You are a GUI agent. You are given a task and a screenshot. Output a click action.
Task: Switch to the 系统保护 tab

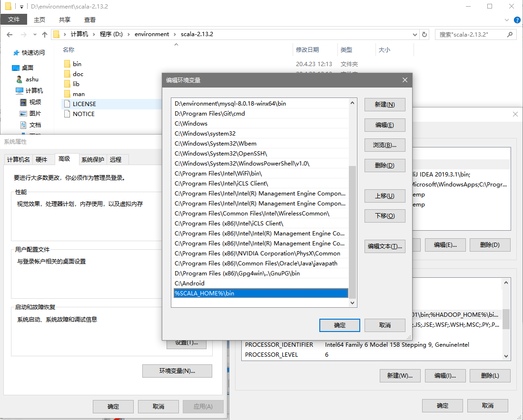pyautogui.click(x=92, y=159)
